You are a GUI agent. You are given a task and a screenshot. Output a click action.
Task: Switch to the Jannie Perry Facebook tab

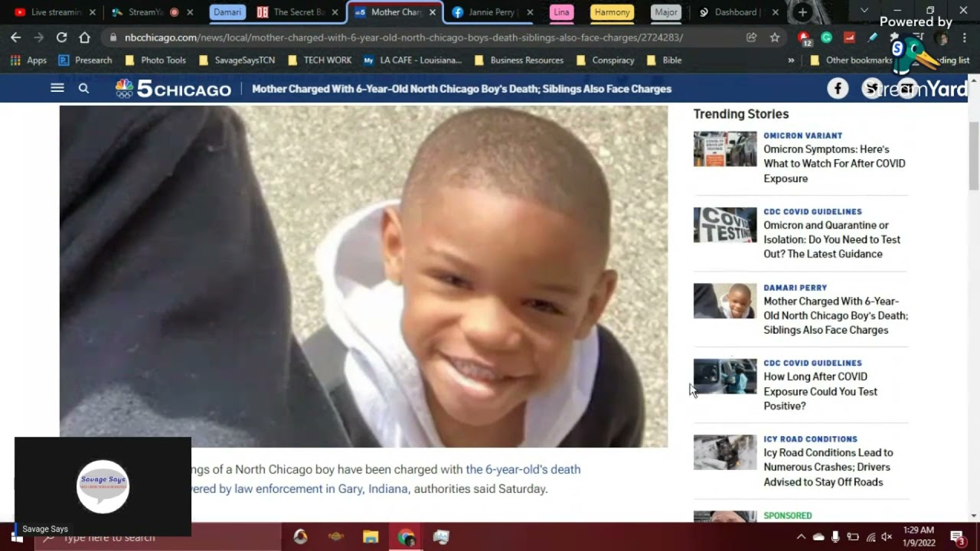[x=491, y=12]
